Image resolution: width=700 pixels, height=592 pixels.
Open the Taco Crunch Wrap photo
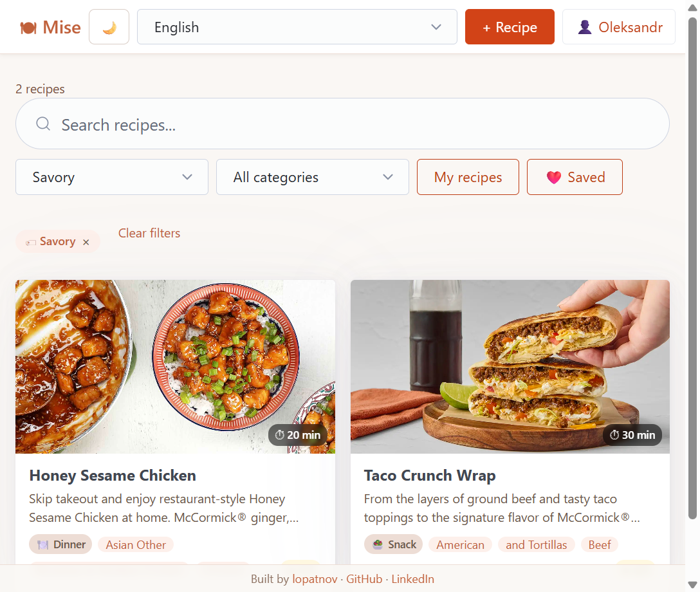[510, 366]
